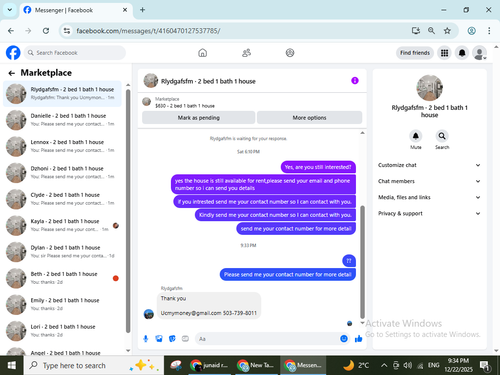
Task: Click sender avatar beside Thank you message
Action: [149, 314]
